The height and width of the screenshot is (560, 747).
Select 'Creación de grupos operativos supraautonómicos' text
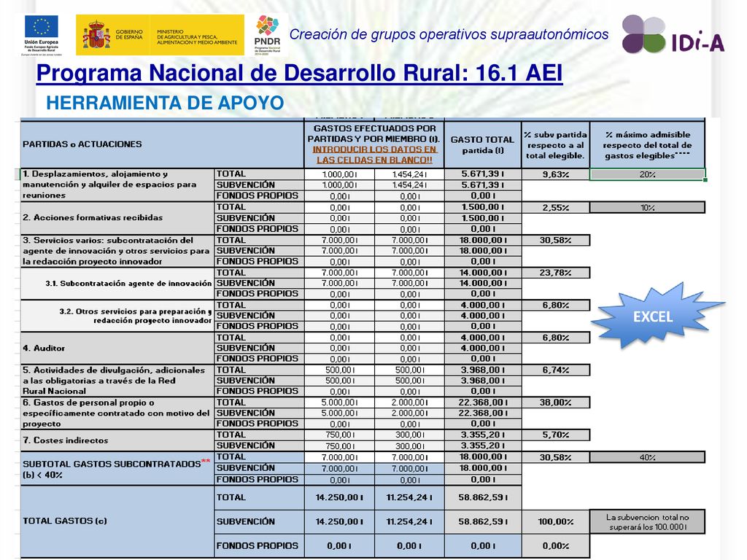(x=449, y=34)
